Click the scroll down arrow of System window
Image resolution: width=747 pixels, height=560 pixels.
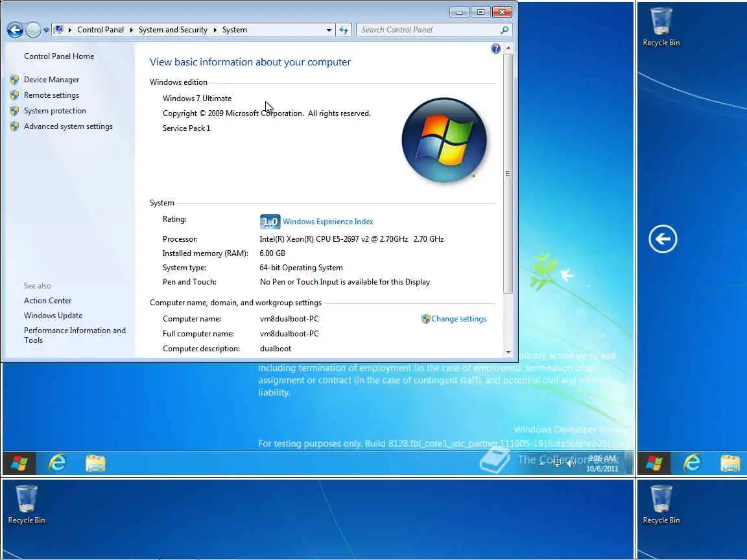(508, 353)
